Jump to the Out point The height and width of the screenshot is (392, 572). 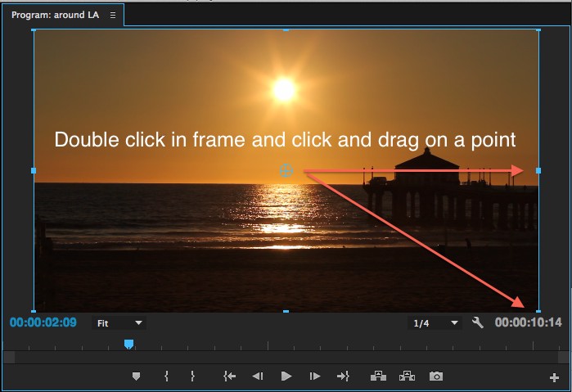point(343,376)
